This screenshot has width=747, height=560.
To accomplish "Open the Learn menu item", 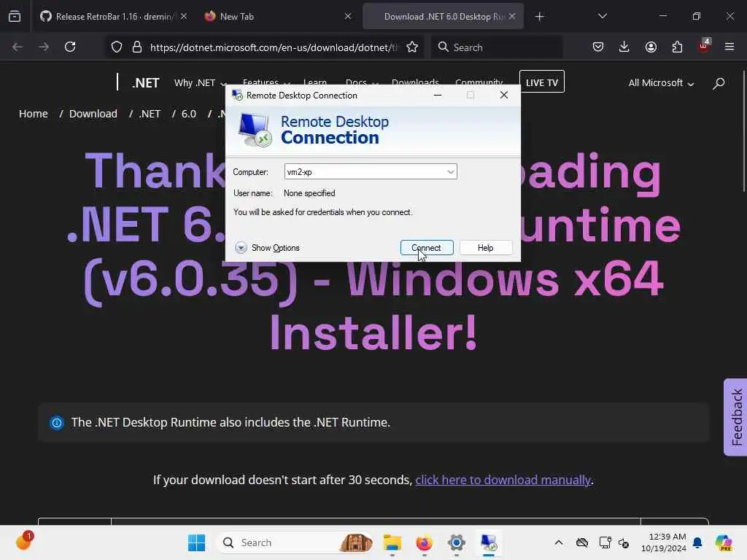I will point(315,82).
